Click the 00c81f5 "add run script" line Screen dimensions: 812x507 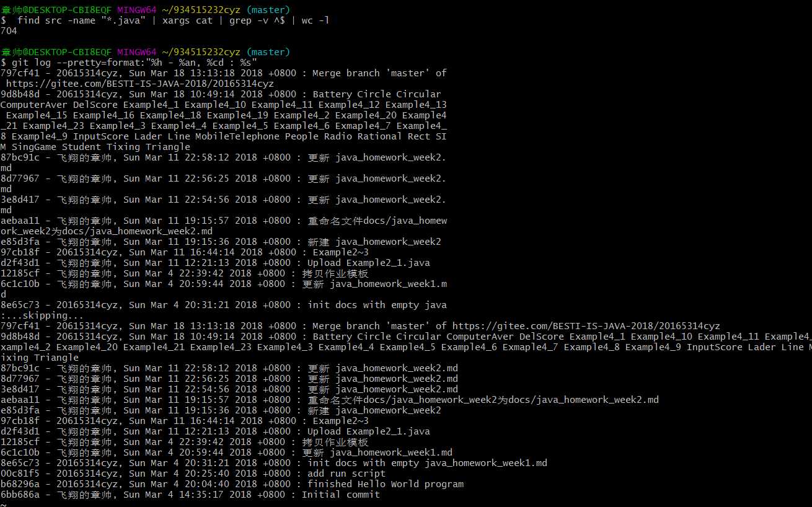[x=193, y=474]
